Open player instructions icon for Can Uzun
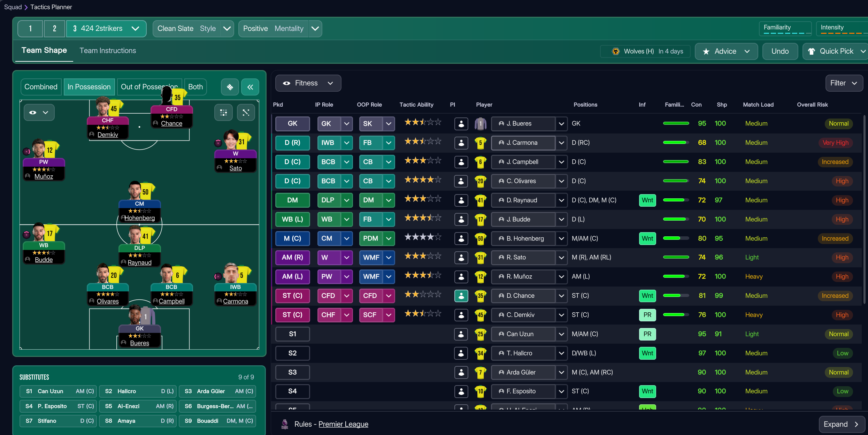Image resolution: width=868 pixels, height=435 pixels. pyautogui.click(x=461, y=334)
